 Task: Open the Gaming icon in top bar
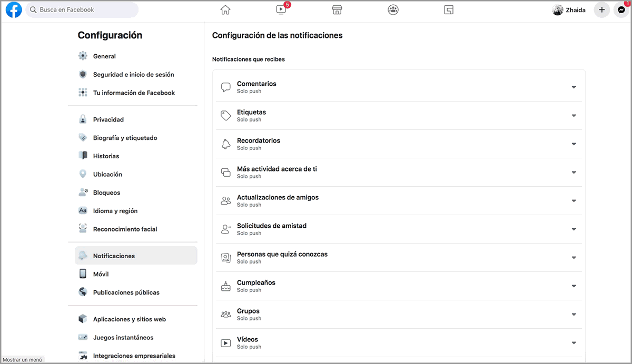[449, 10]
